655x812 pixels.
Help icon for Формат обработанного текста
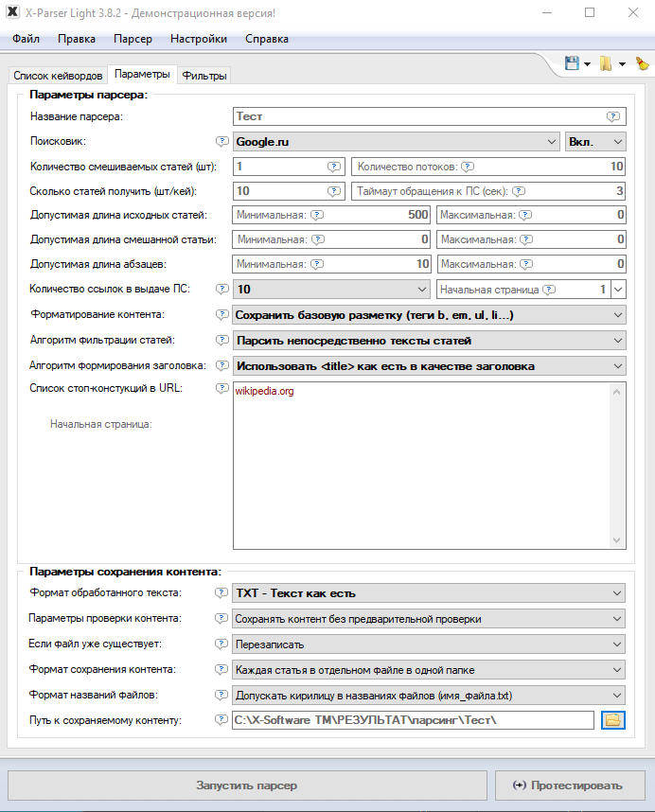click(x=221, y=593)
